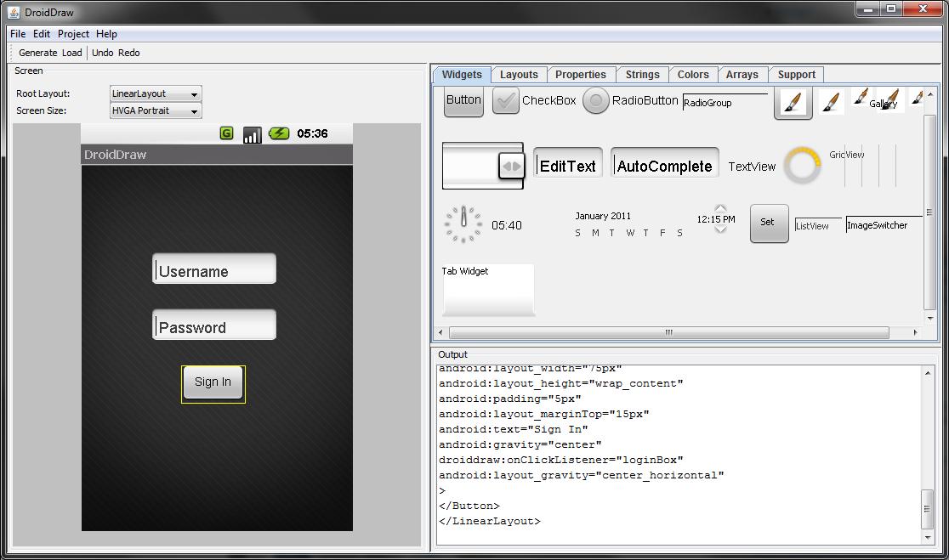
Task: Open the Screen Size dropdown
Action: click(x=156, y=110)
